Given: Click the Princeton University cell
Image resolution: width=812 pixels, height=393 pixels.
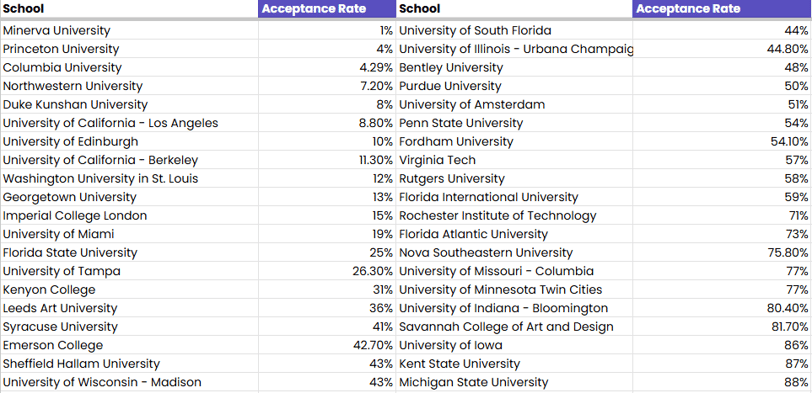Looking at the screenshot, I should coord(129,49).
